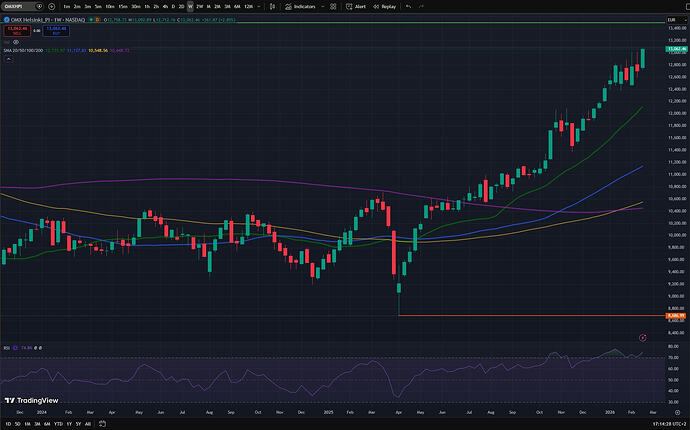
Task: Select the 30m timeframe
Action: click(136, 7)
